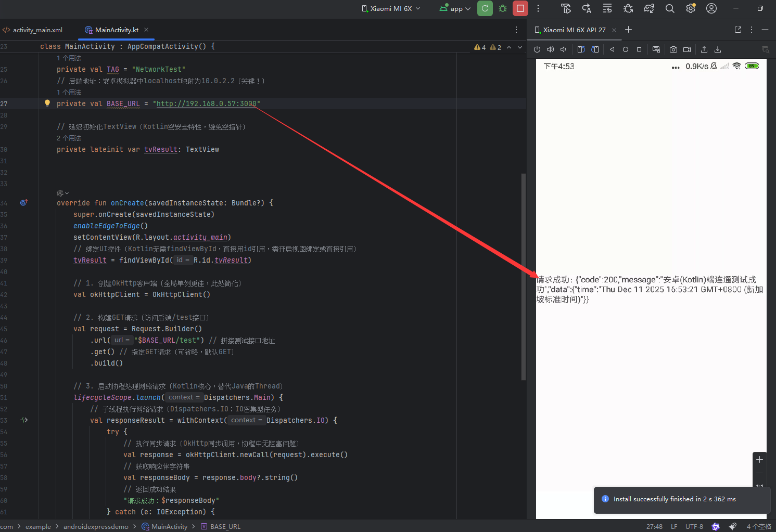Click the download arrow icon in device toolbar
Screen dimensions: 776x532
(x=718, y=49)
